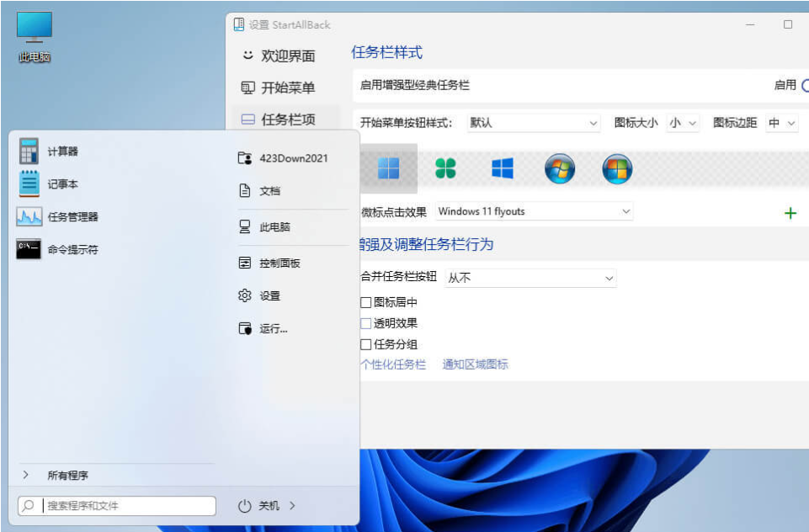Click the 启用增强型经典任务栏 label

(x=415, y=85)
